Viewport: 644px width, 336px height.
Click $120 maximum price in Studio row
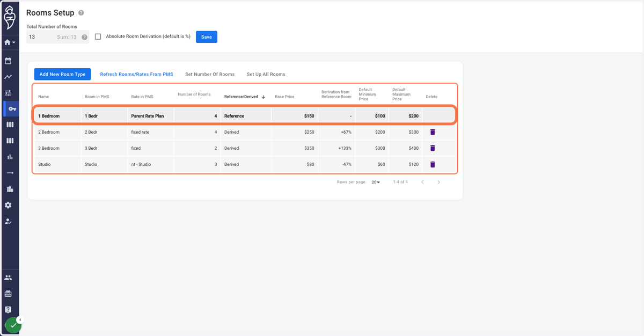405,164
